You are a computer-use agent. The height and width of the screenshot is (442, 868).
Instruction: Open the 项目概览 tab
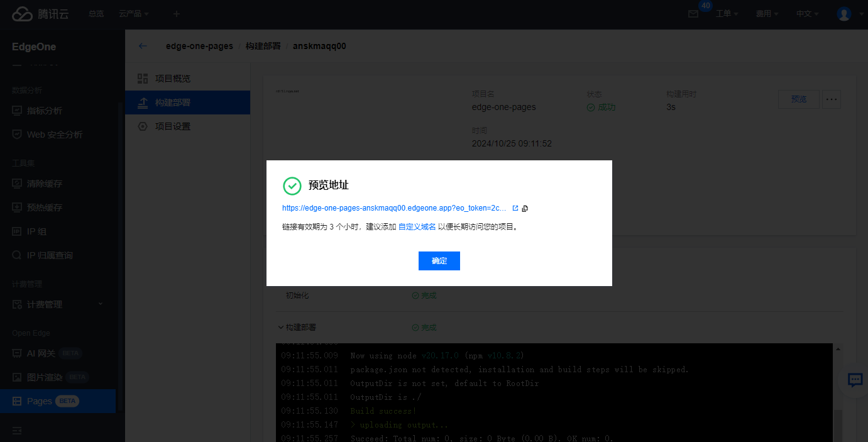click(172, 79)
